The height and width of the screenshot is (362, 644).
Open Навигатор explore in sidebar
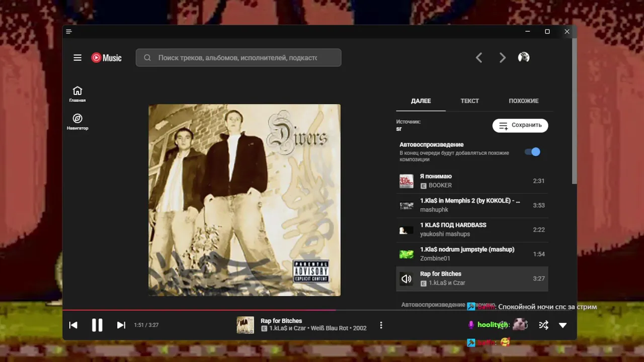coord(77,122)
